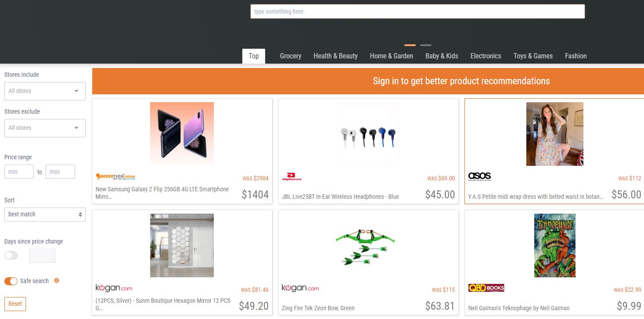Click the QBD Books store logo

(x=486, y=288)
